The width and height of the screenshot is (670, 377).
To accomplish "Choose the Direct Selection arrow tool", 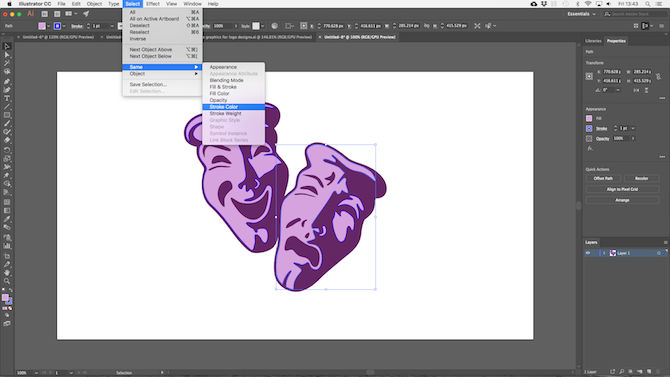I will (x=7, y=55).
